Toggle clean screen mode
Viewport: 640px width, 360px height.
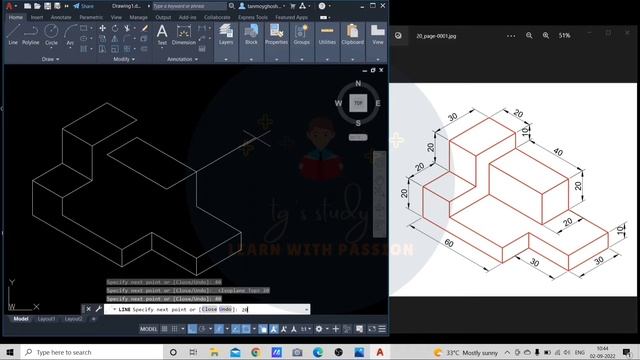(x=372, y=329)
